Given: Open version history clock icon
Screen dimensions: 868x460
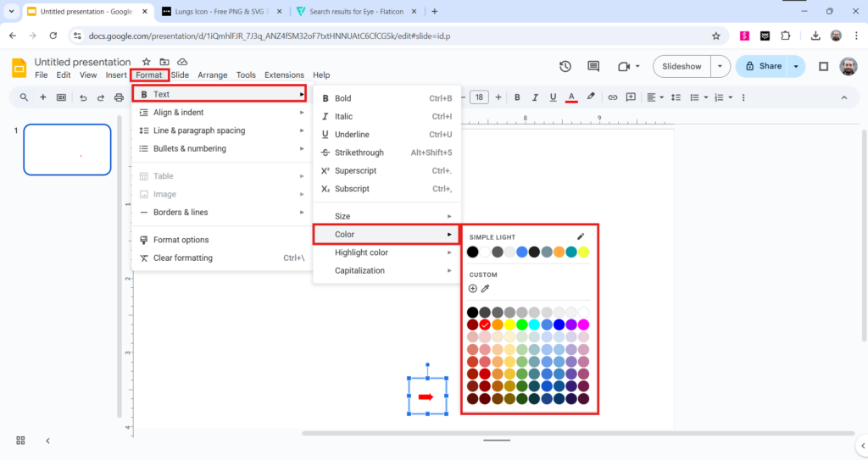Looking at the screenshot, I should tap(565, 66).
